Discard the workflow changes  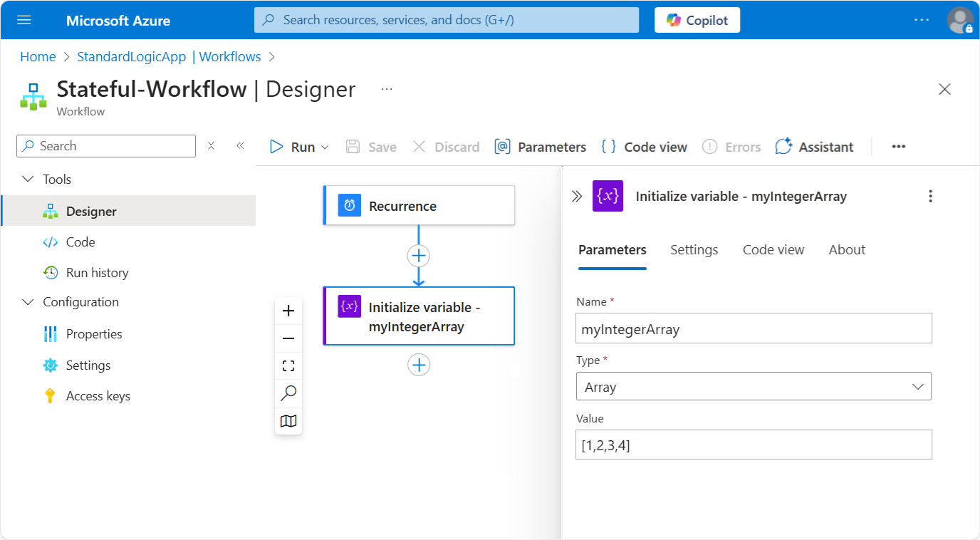446,147
